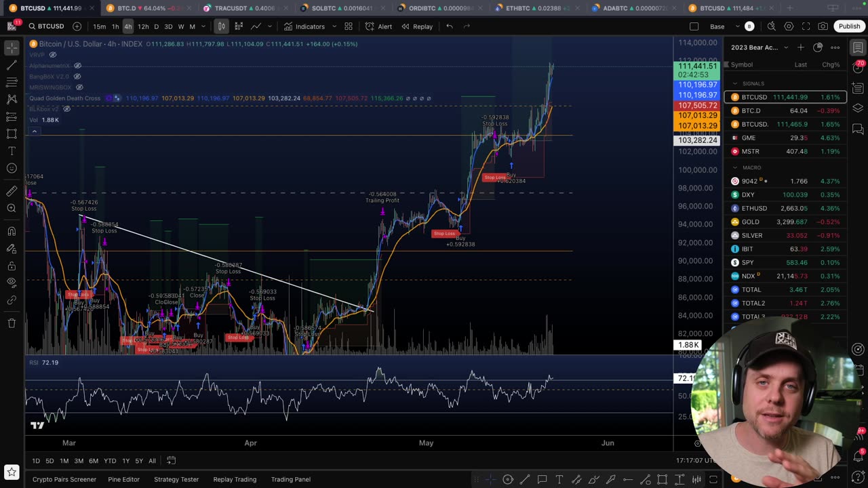Open the Crypto Pairs Screener tab
The image size is (868, 488).
pos(64,479)
